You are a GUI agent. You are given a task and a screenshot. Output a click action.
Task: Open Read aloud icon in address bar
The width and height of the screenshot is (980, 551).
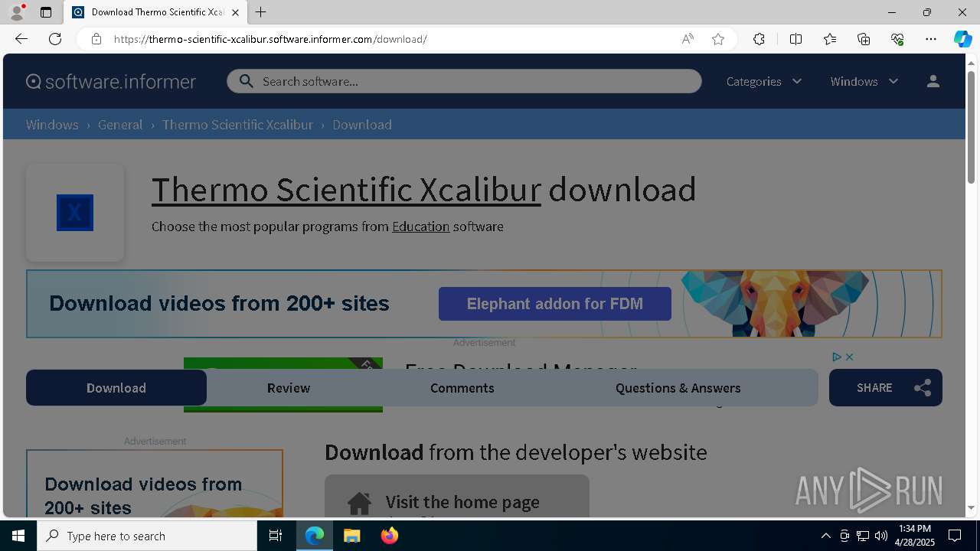click(x=688, y=39)
